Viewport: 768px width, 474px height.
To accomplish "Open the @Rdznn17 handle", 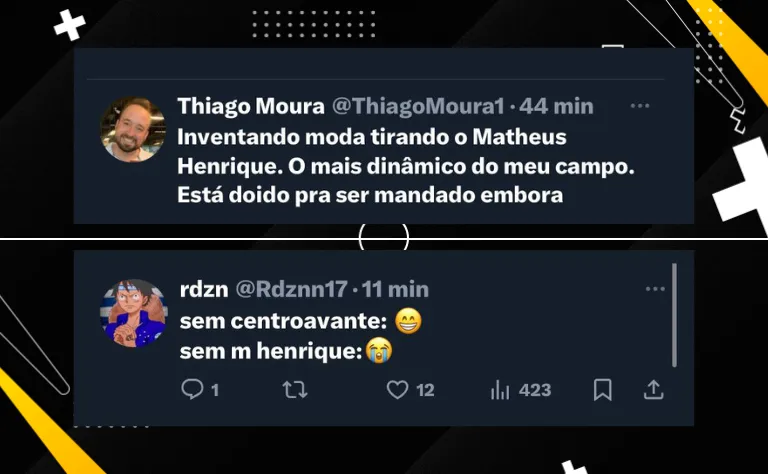I will tap(291, 289).
